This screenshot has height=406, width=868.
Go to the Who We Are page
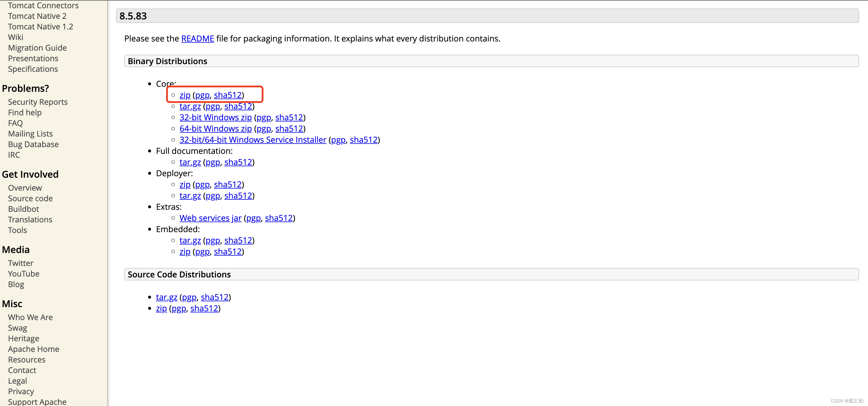click(30, 317)
